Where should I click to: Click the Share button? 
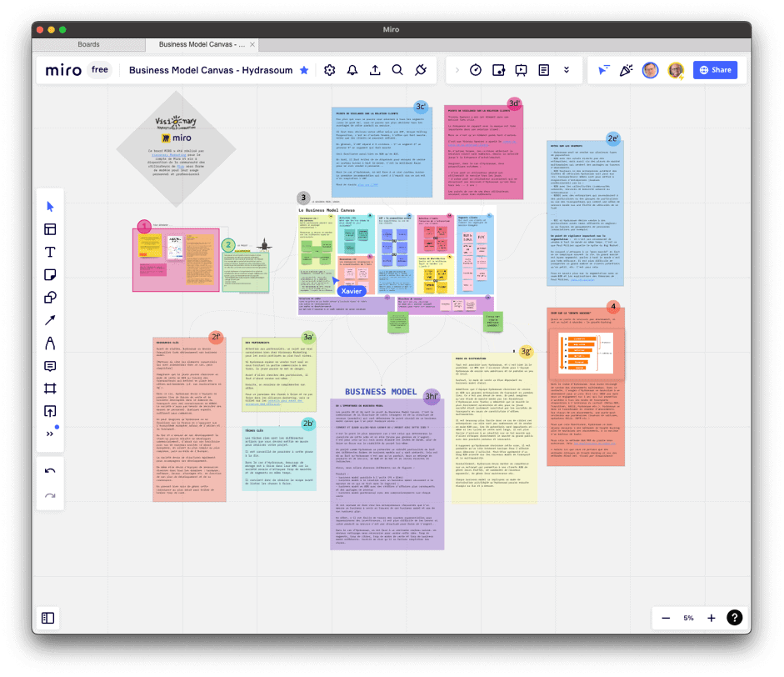click(715, 70)
